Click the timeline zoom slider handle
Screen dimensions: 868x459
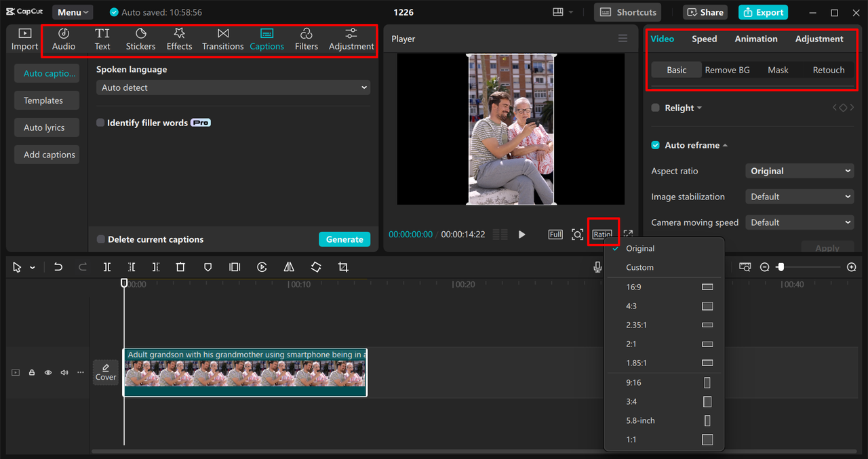tap(781, 267)
